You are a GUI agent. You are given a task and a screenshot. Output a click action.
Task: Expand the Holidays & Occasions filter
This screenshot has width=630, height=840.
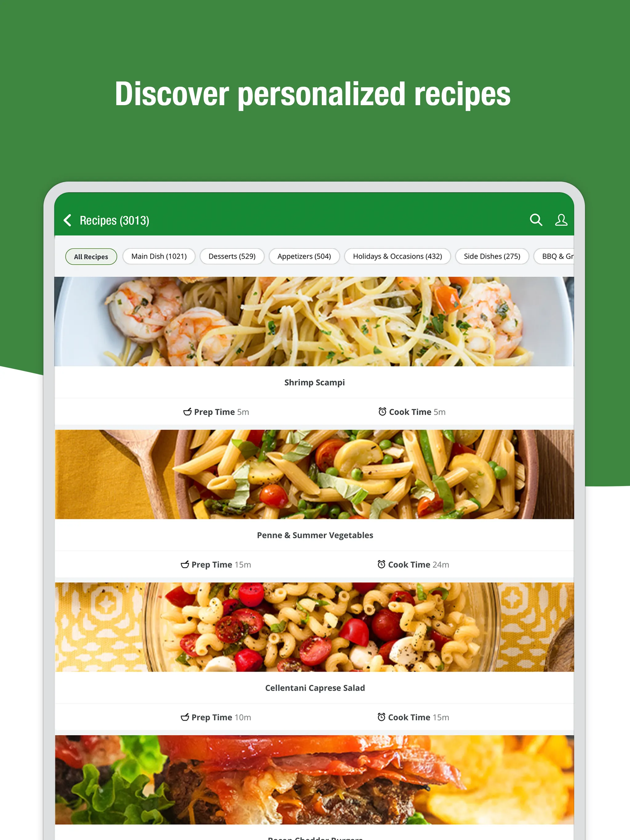pyautogui.click(x=398, y=257)
